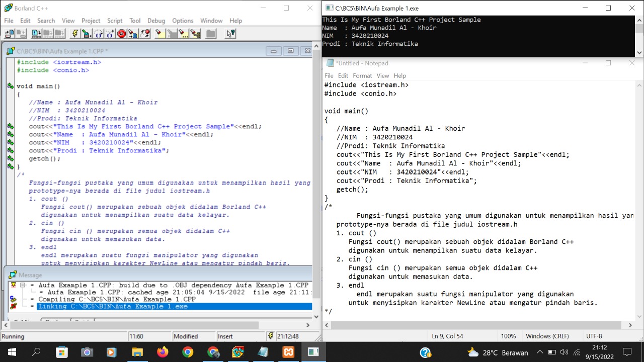Open the Script menu in Borland C++

[115, 21]
